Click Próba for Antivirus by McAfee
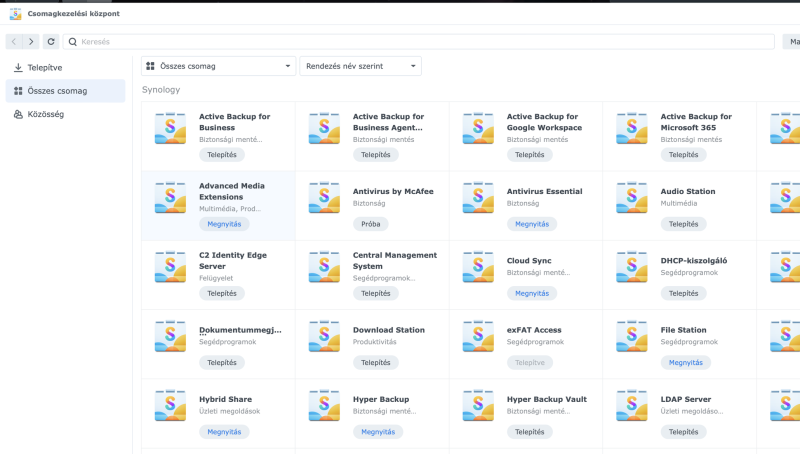The height and width of the screenshot is (454, 800). point(371,224)
